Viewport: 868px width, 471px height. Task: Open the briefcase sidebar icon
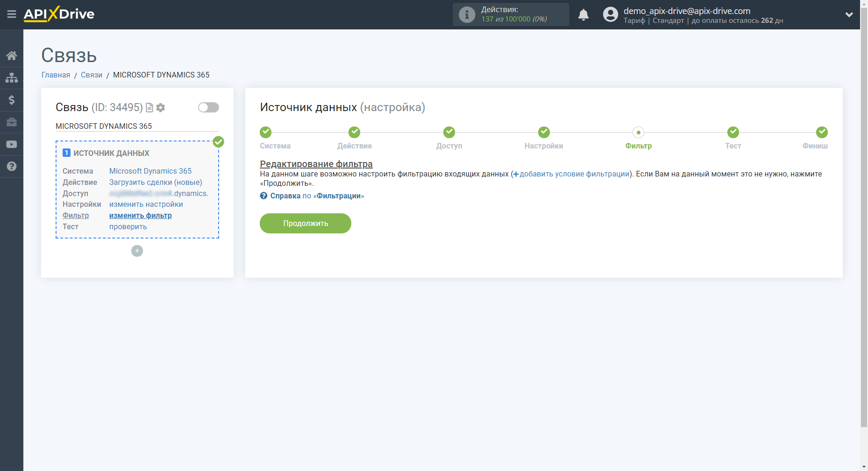coord(12,122)
